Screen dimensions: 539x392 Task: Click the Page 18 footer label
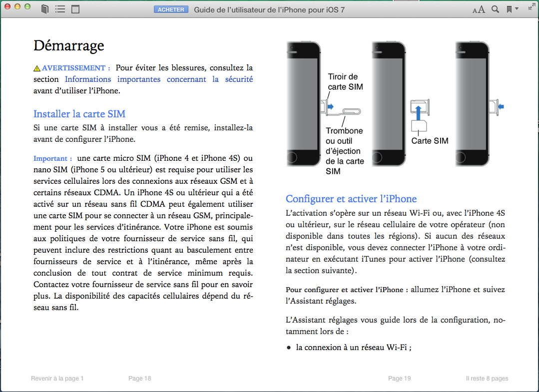(139, 378)
